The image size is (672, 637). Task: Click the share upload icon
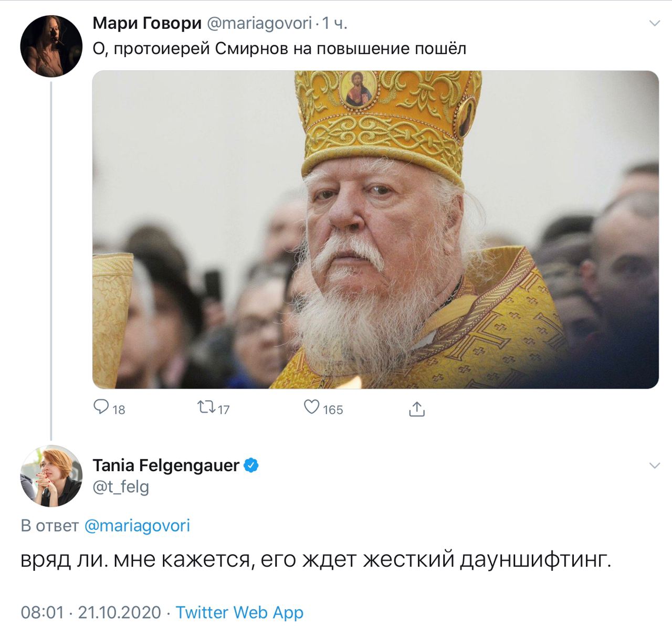pos(416,409)
